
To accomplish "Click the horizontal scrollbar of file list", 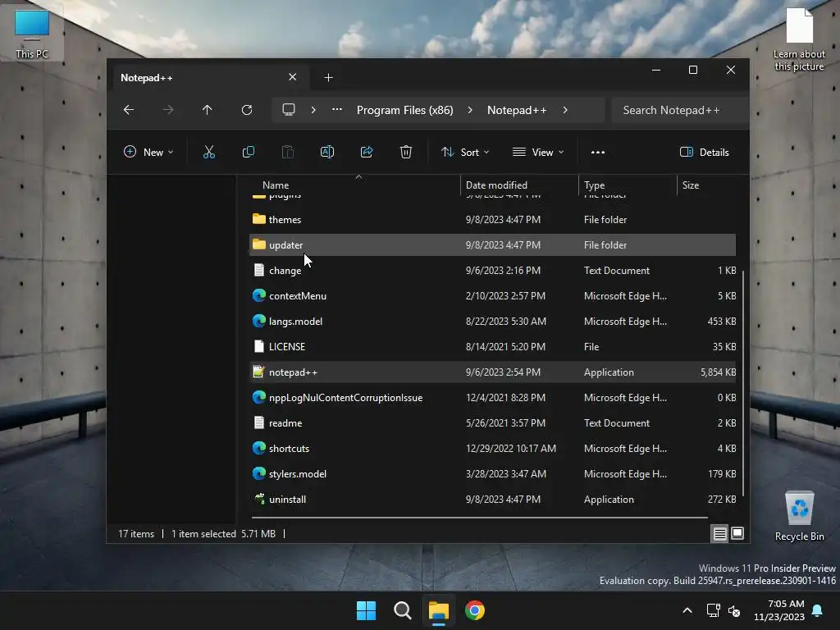I will point(479,518).
